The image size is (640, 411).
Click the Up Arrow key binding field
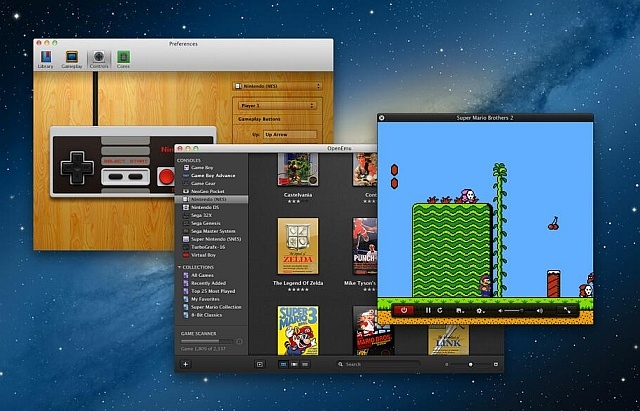click(290, 134)
